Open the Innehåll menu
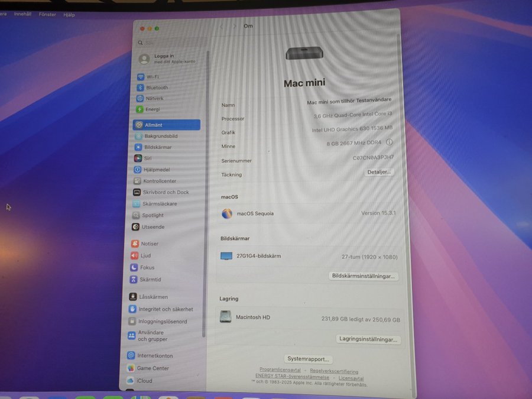The image size is (532, 399). [22, 14]
